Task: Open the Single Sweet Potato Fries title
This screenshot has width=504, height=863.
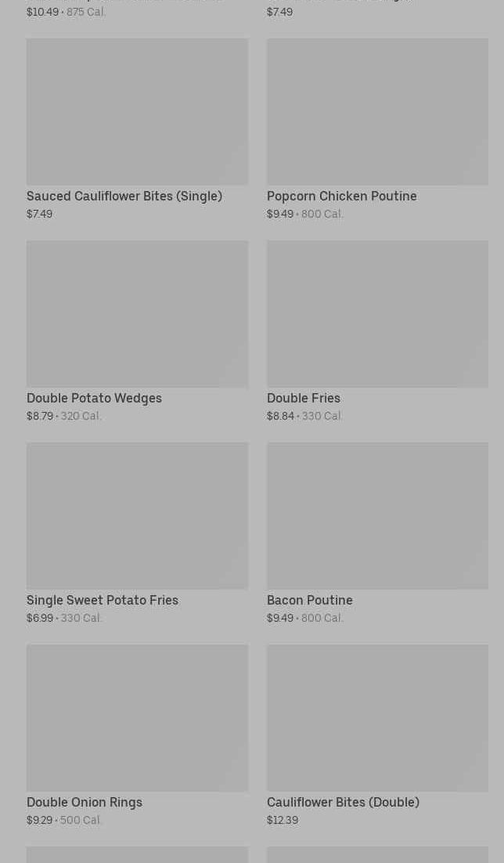Action: pos(103,601)
